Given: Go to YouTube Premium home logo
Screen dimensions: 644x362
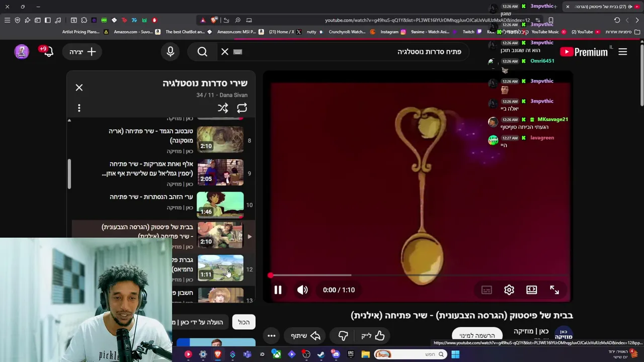Looking at the screenshot, I should 584,52.
